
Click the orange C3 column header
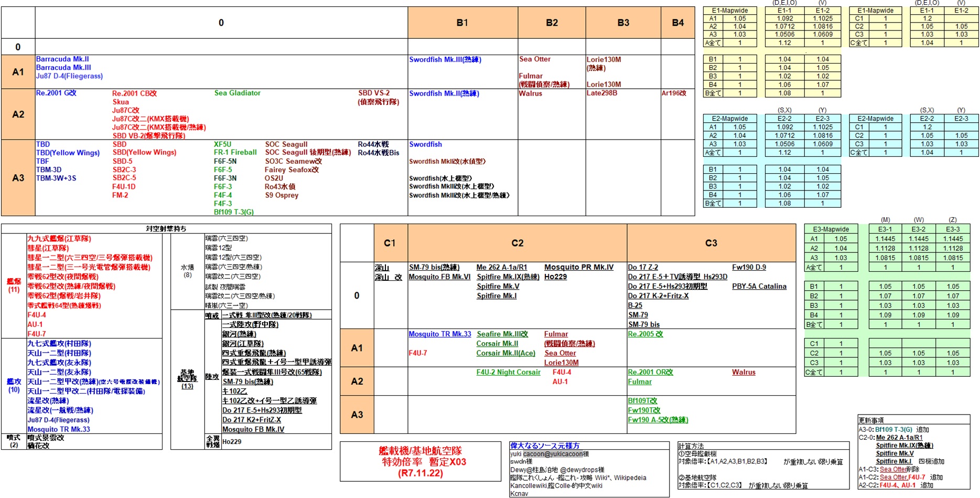click(x=710, y=243)
